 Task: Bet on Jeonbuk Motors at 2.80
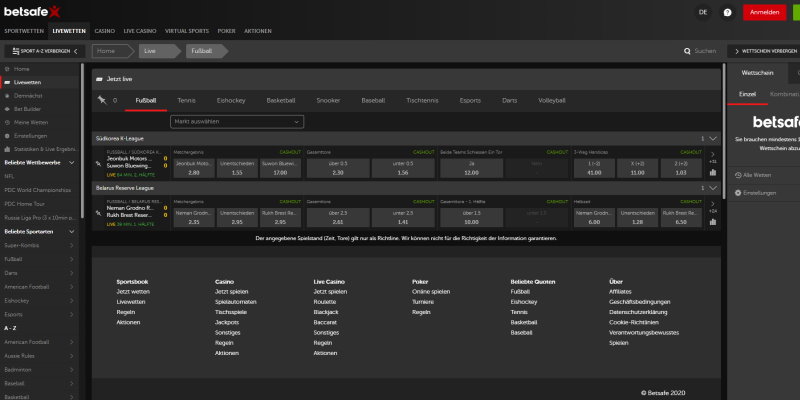coord(194,168)
